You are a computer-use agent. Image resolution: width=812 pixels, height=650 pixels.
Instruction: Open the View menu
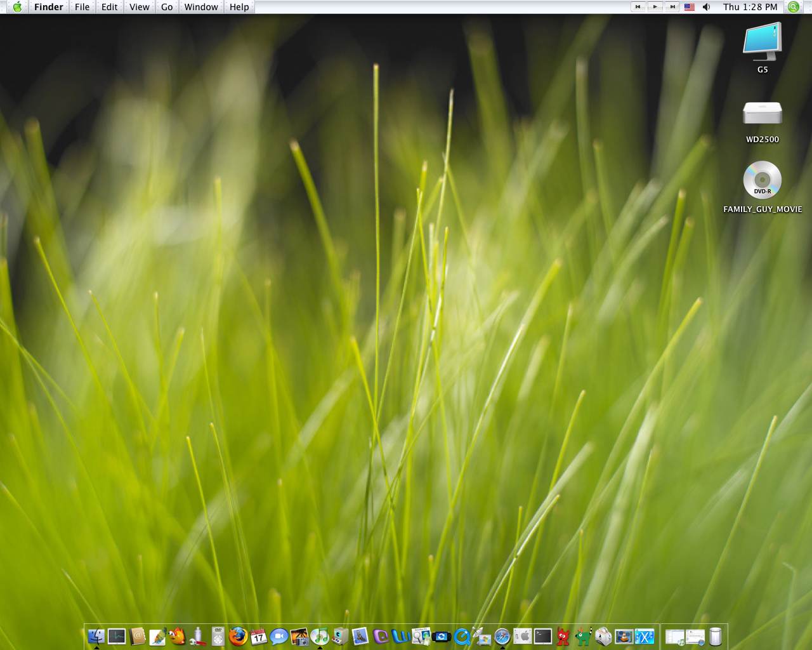pos(139,7)
